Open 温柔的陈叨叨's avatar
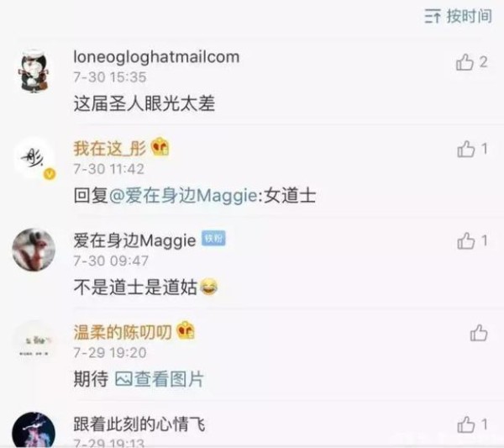 pyautogui.click(x=34, y=341)
